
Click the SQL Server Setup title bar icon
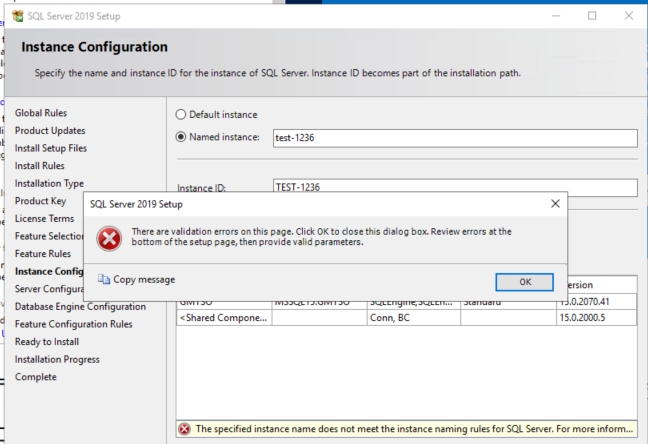14,16
